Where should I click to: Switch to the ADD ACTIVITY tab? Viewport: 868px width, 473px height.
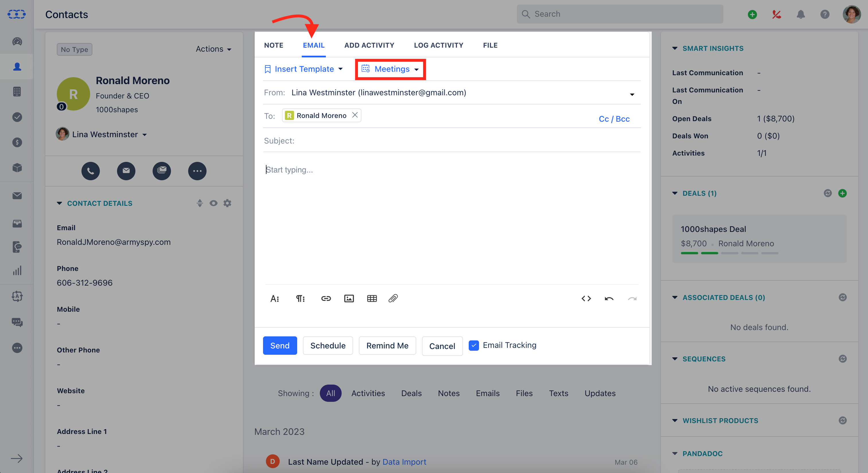point(369,45)
